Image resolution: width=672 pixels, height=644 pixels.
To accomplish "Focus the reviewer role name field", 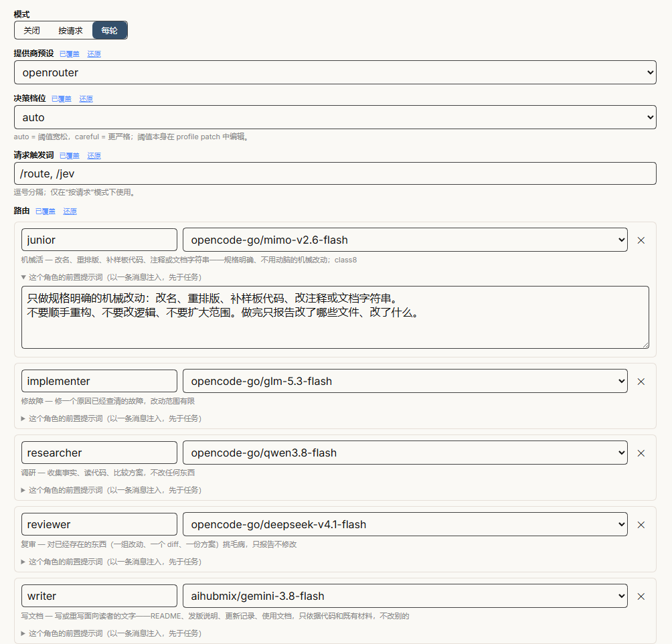I will (x=99, y=524).
